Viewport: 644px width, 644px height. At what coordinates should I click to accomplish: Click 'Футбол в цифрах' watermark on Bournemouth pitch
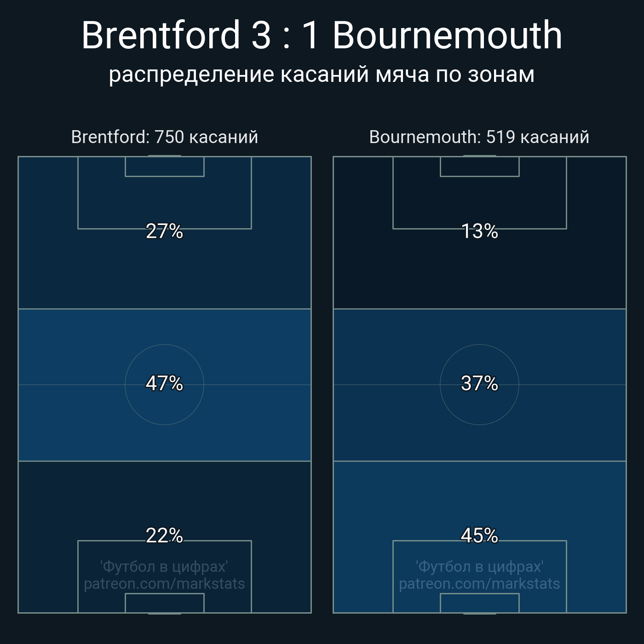[x=479, y=567]
